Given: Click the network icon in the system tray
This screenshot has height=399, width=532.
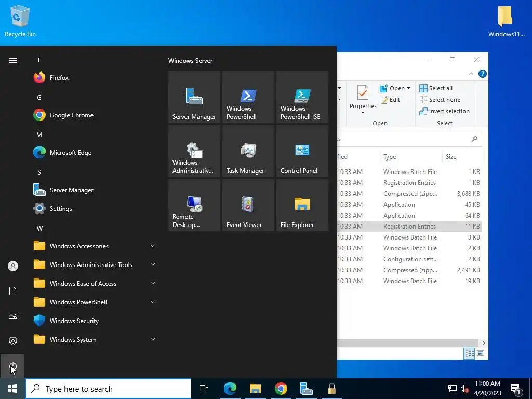Looking at the screenshot, I should pyautogui.click(x=453, y=389).
